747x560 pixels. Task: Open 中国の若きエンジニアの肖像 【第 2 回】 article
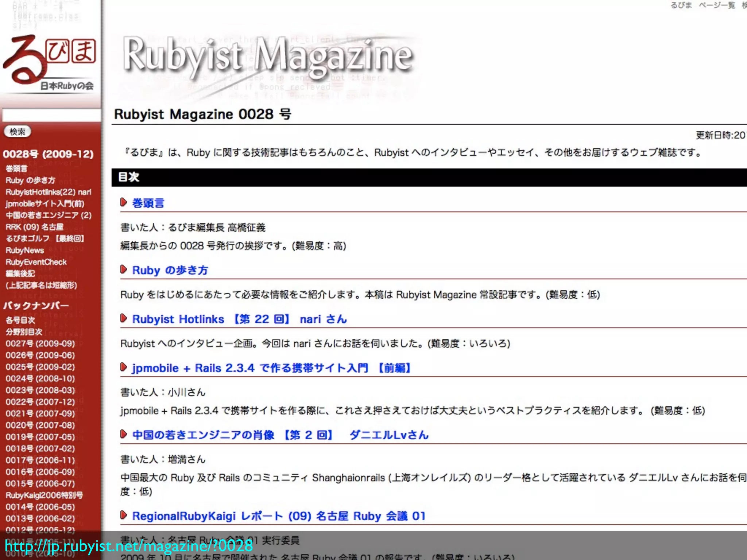click(280, 435)
